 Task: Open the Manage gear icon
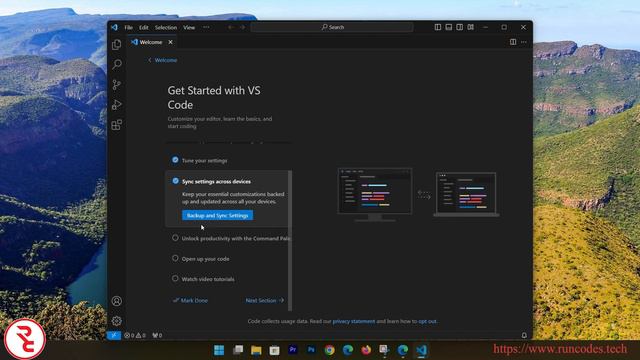[117, 321]
